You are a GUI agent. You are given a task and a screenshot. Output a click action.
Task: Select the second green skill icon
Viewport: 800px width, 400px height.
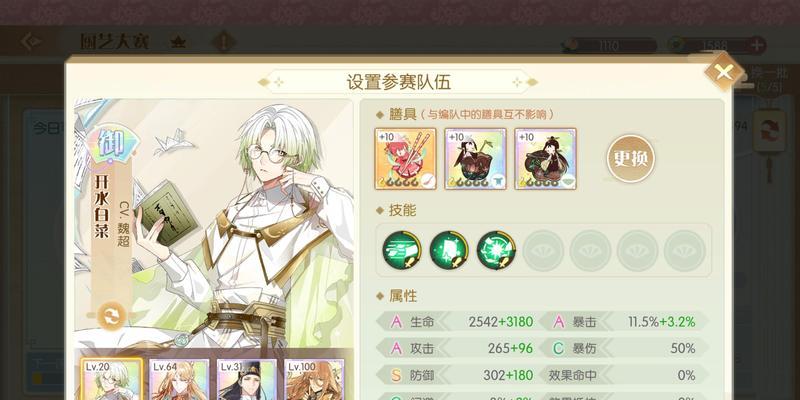pos(449,250)
